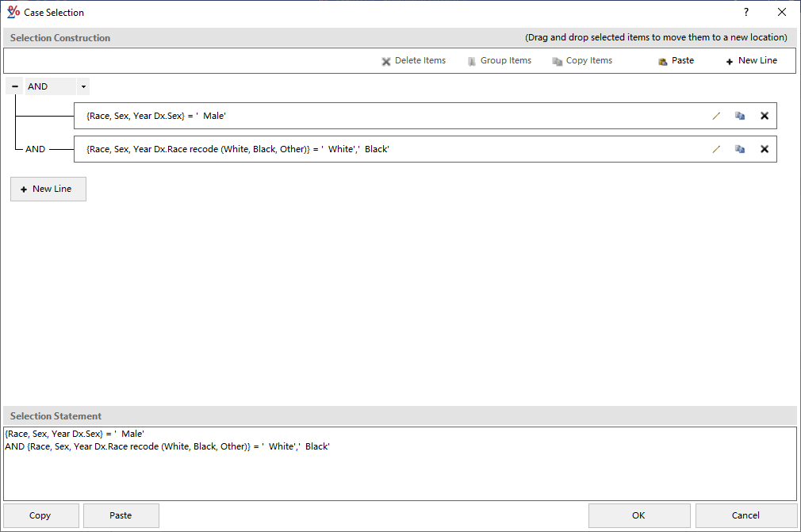Open the AND operator dropdown arrow
The height and width of the screenshot is (532, 801).
[x=83, y=86]
